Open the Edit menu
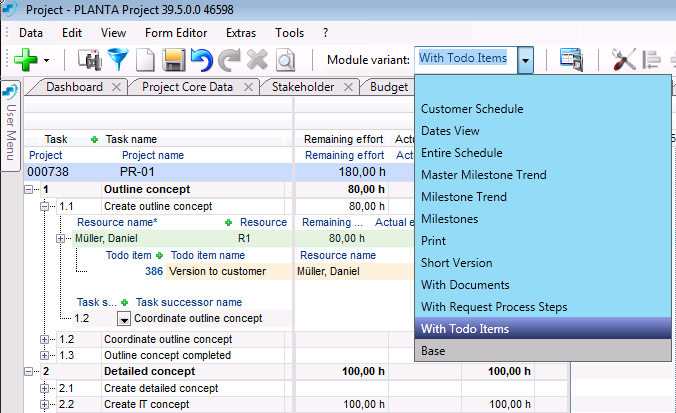 click(x=72, y=33)
